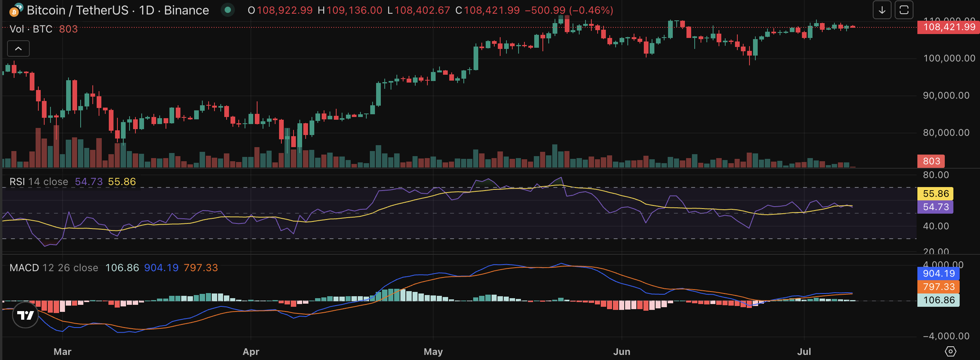Click the high price H 109,136.00 value

point(350,11)
